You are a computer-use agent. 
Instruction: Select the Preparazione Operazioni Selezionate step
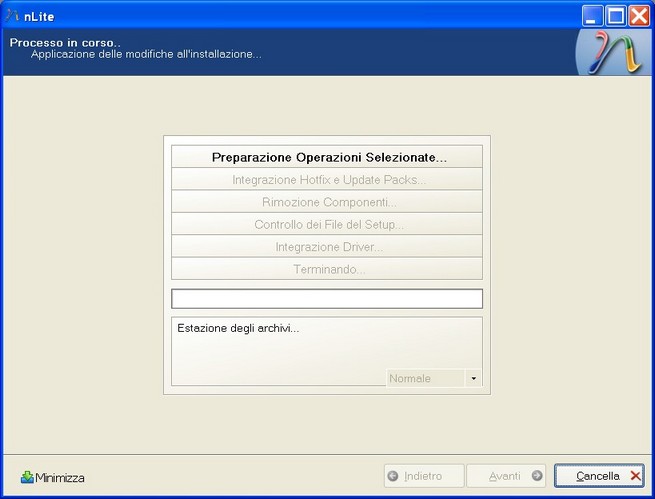327,157
